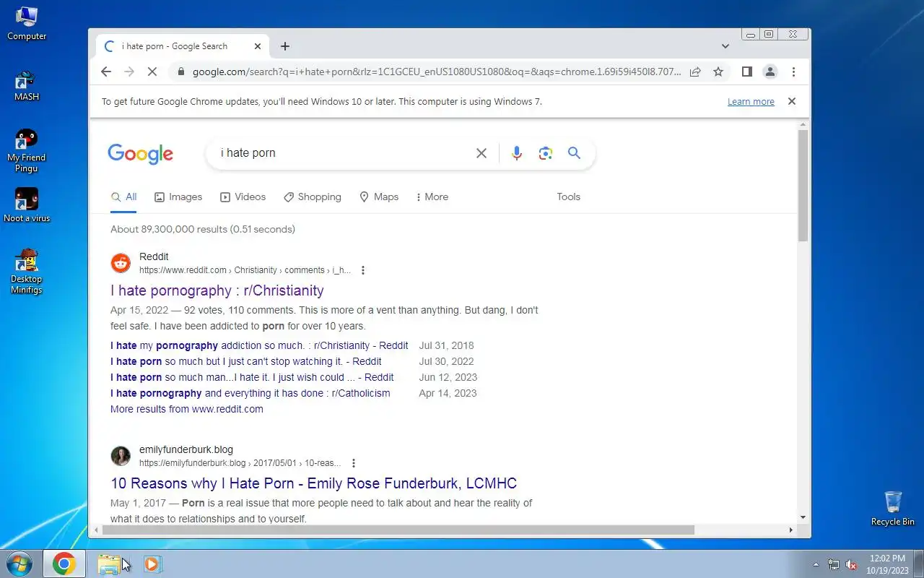Click Chrome in the taskbar
Image resolution: width=924 pixels, height=578 pixels.
pos(64,564)
